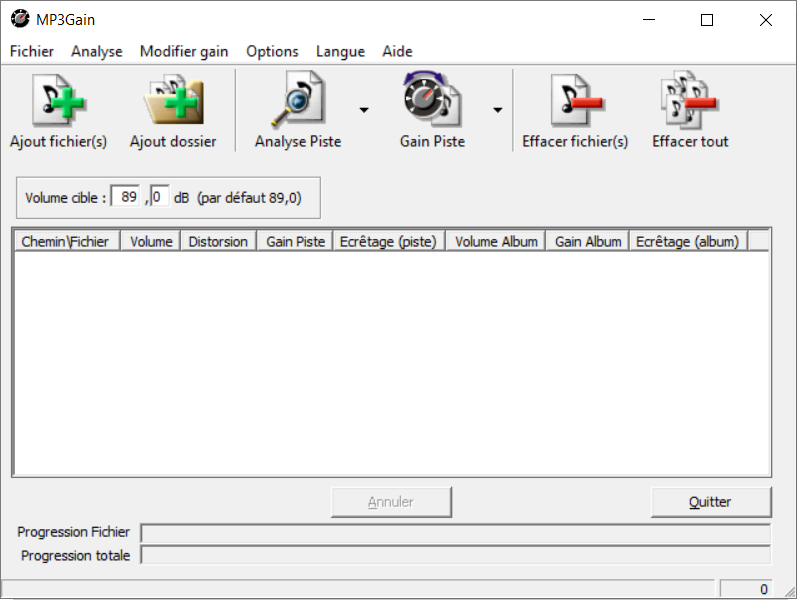Open the Options menu
The width and height of the screenshot is (798, 601).
[272, 51]
